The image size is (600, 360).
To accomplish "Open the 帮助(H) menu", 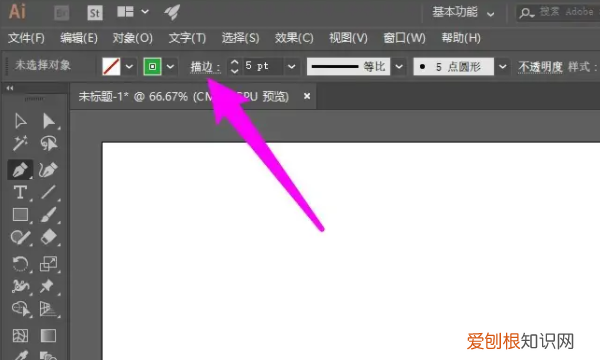I will click(461, 38).
